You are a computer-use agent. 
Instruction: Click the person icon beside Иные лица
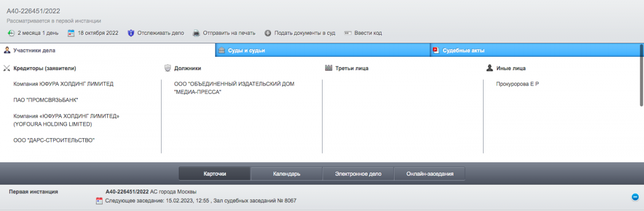tap(489, 69)
